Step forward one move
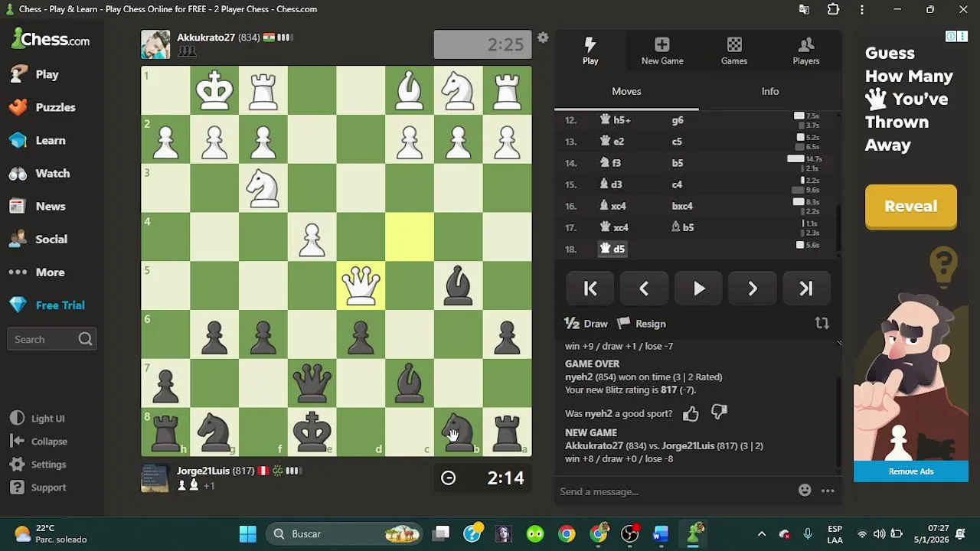980x551 pixels. tap(753, 289)
